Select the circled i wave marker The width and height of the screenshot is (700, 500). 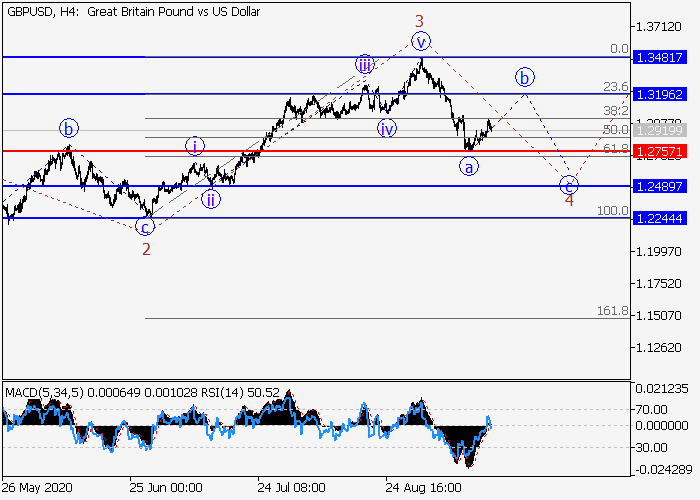pyautogui.click(x=194, y=146)
